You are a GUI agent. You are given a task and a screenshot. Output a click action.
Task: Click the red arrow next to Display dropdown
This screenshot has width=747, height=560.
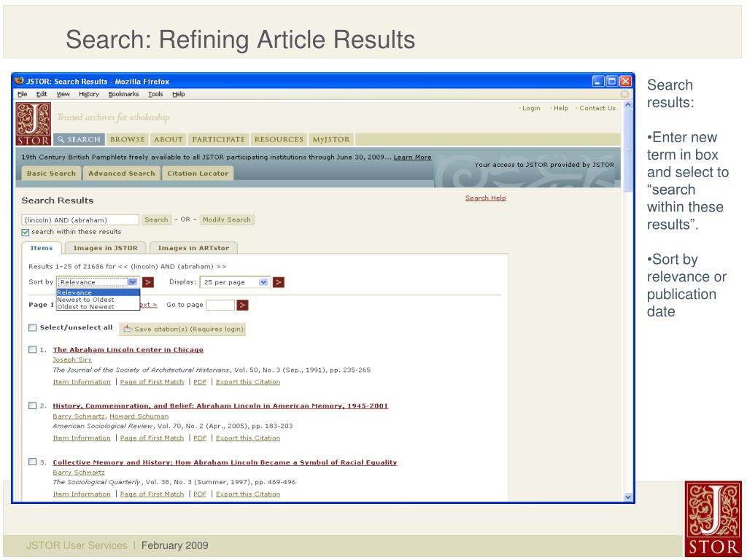(279, 282)
